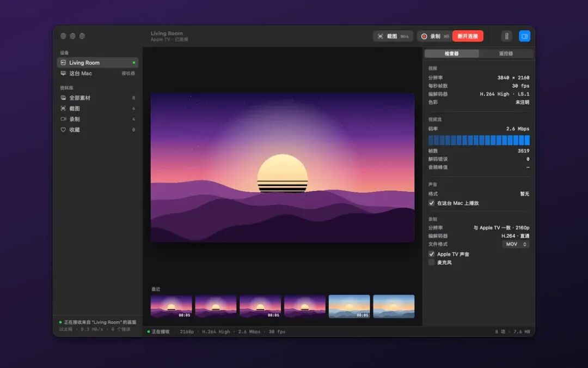Image resolution: width=588 pixels, height=368 pixels.
Task: Click the 正在接收来自 “Living Room” 的画面 message
Action: pyautogui.click(x=100, y=322)
